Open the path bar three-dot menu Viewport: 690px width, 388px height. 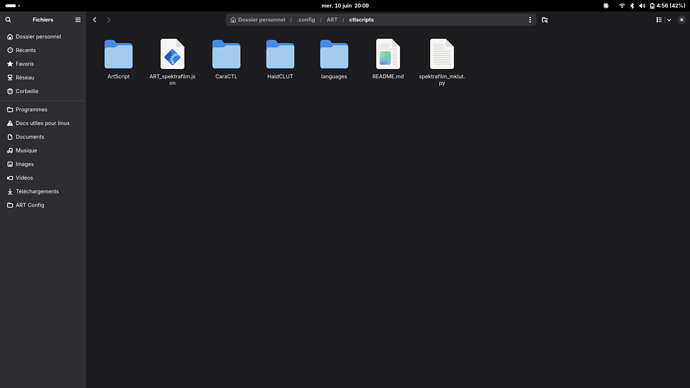click(530, 20)
